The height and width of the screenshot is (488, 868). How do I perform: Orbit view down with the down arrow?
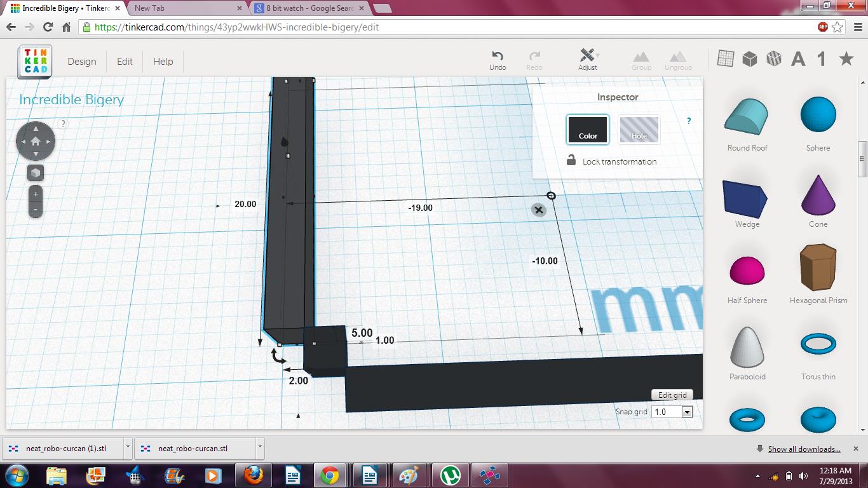(36, 154)
